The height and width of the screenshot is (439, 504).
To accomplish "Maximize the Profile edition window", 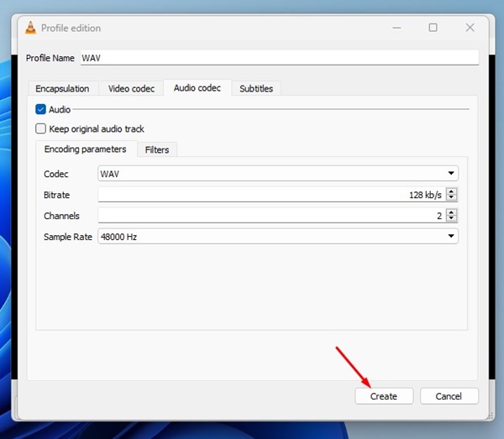I will (433, 28).
